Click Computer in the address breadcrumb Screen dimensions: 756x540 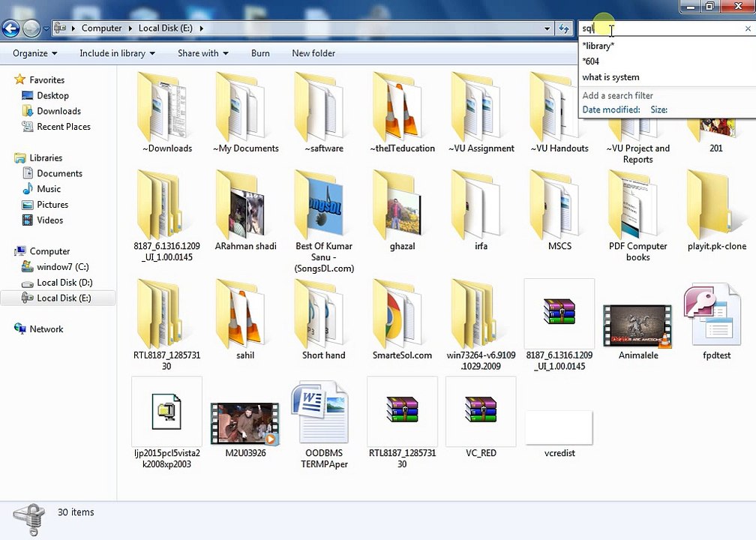point(101,28)
